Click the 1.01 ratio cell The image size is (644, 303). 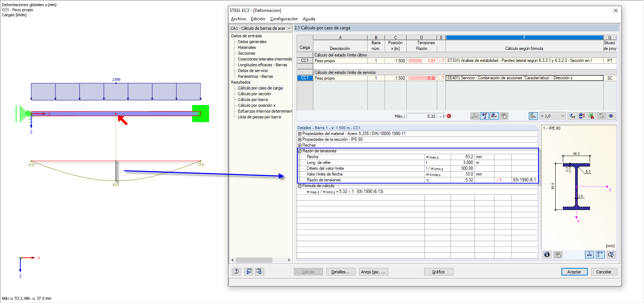pos(422,60)
